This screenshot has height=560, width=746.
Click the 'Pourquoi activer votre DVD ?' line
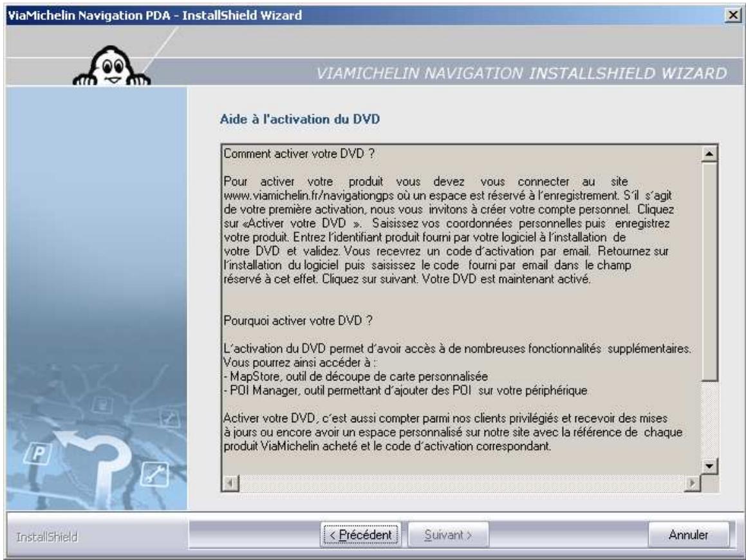pos(298,321)
